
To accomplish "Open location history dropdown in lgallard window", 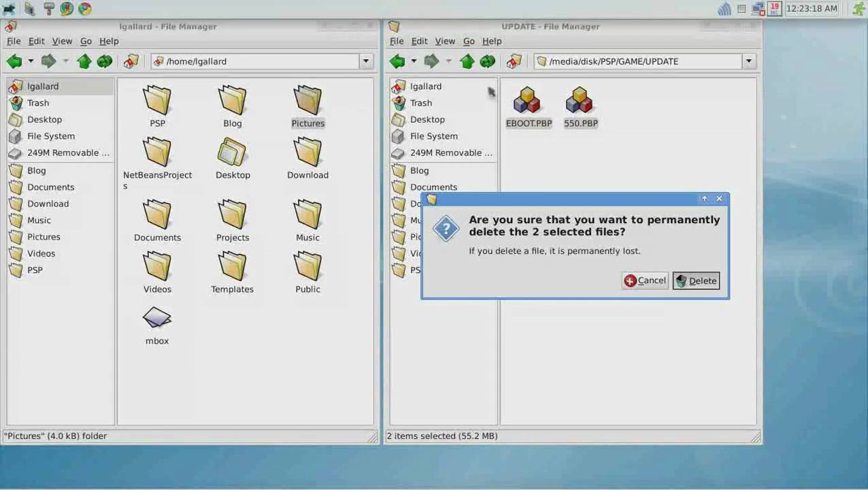I will 366,61.
